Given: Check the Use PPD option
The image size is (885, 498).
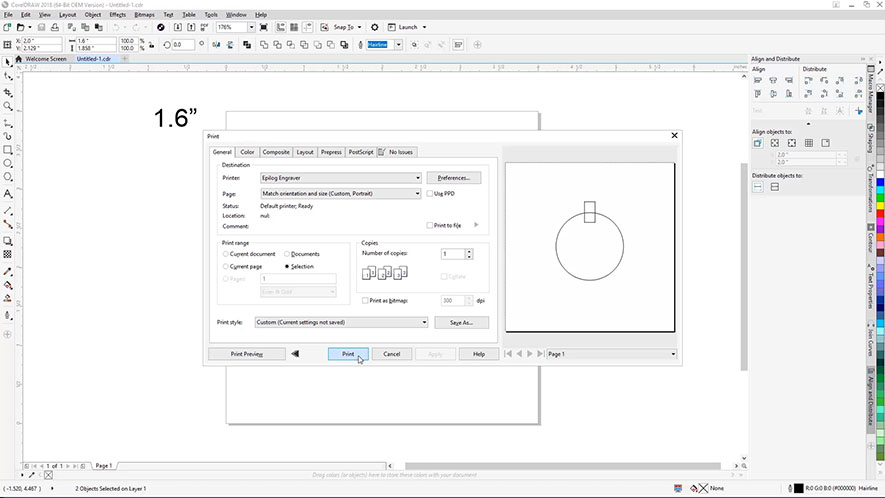Looking at the screenshot, I should pos(430,193).
